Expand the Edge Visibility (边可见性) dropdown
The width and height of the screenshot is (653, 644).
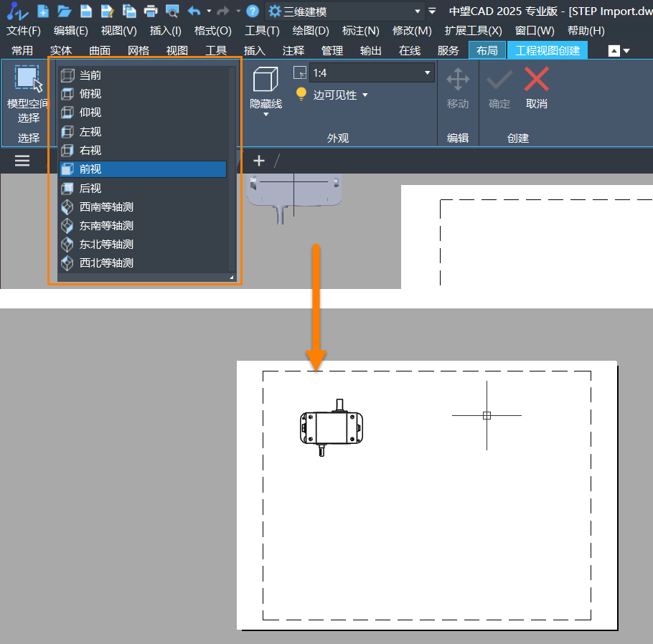tap(365, 95)
